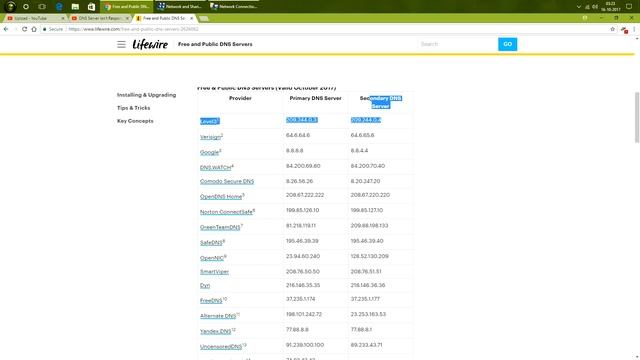Open the Comodo Secure DNS link
This screenshot has height=360, width=640.
[227, 181]
